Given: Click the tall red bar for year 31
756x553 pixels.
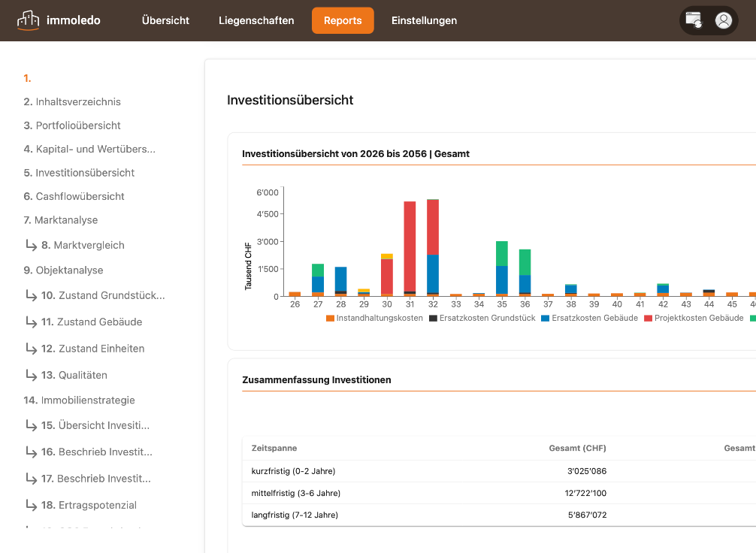Looking at the screenshot, I should (x=410, y=246).
